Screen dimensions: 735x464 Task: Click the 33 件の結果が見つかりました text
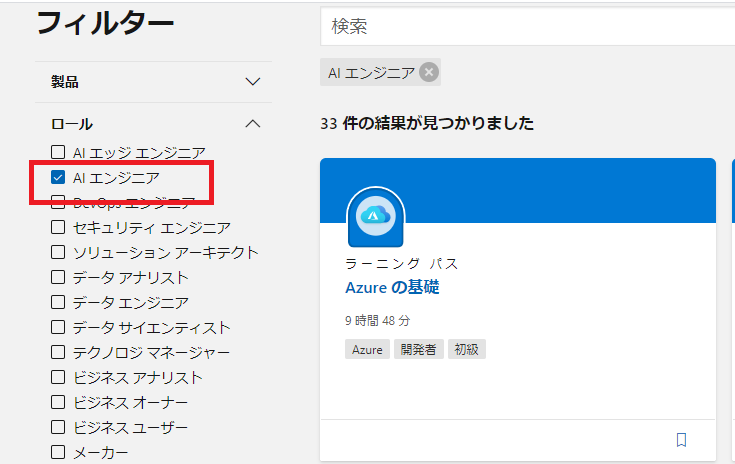click(427, 123)
